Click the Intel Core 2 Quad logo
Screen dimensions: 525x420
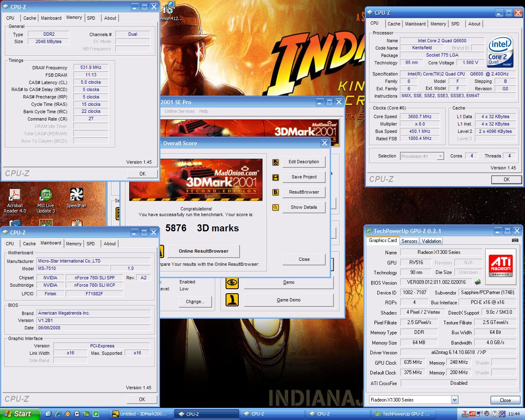[x=500, y=52]
